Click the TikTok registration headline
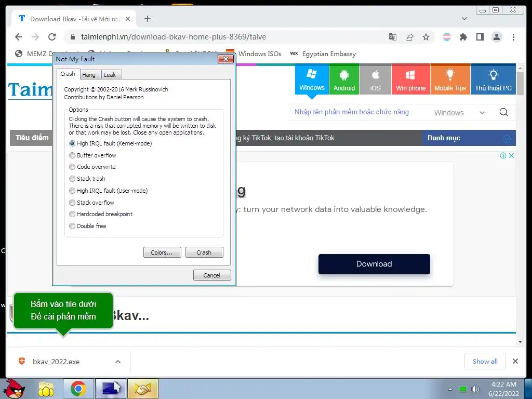Image resolution: width=532 pixels, height=399 pixels. (x=285, y=138)
